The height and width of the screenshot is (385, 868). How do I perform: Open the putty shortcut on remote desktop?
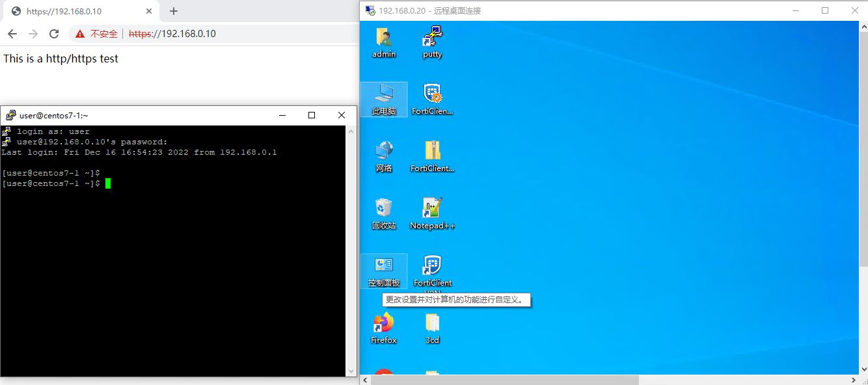click(433, 39)
